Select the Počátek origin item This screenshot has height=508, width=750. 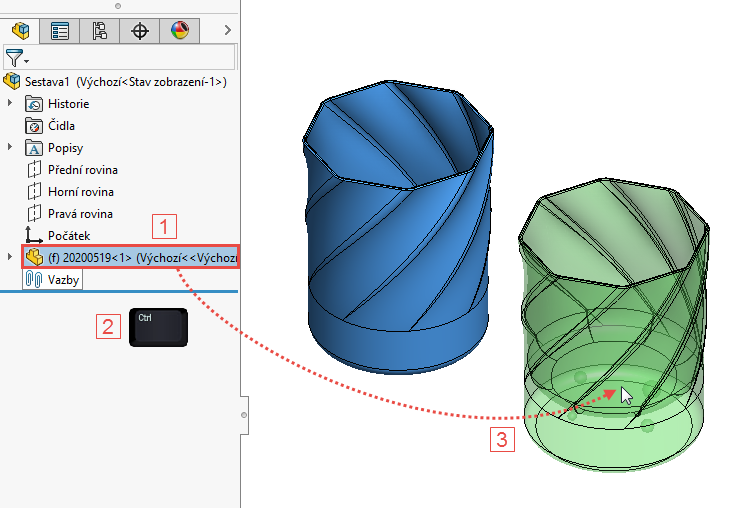[x=69, y=236]
